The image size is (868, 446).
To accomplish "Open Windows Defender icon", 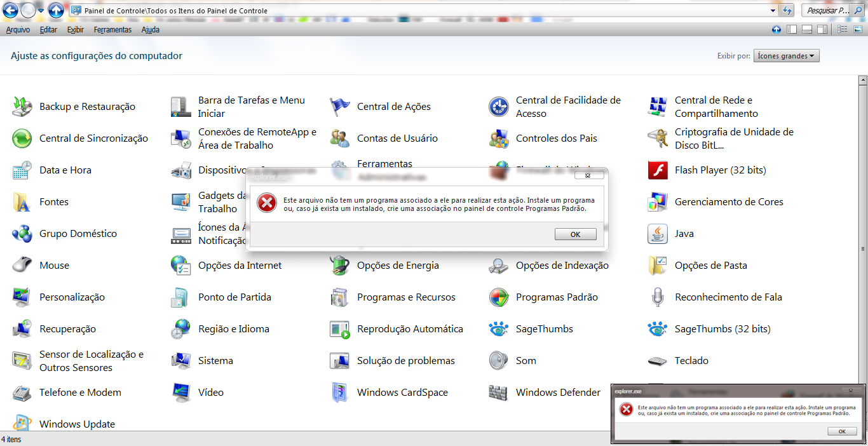I will click(x=499, y=393).
